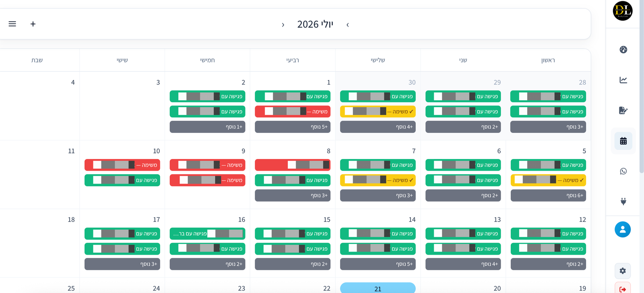
Task: Open the plug integrations icon
Action: click(623, 201)
